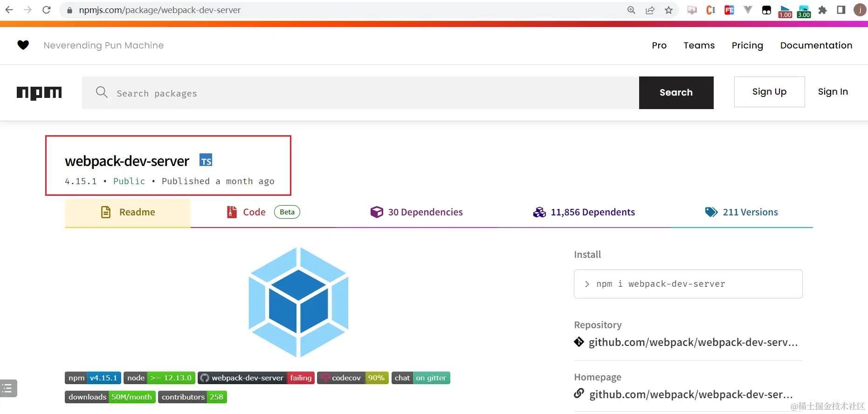Click the black Search button
This screenshot has width=868, height=414.
(x=676, y=93)
